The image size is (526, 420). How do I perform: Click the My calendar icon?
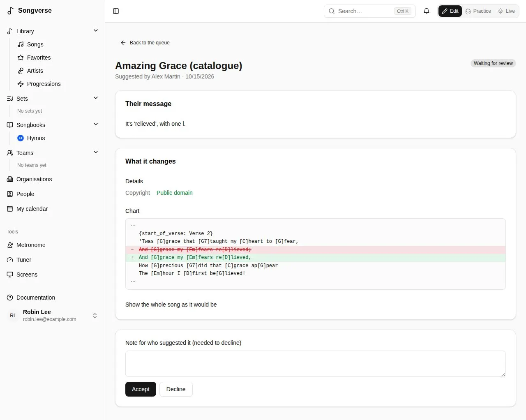point(10,209)
